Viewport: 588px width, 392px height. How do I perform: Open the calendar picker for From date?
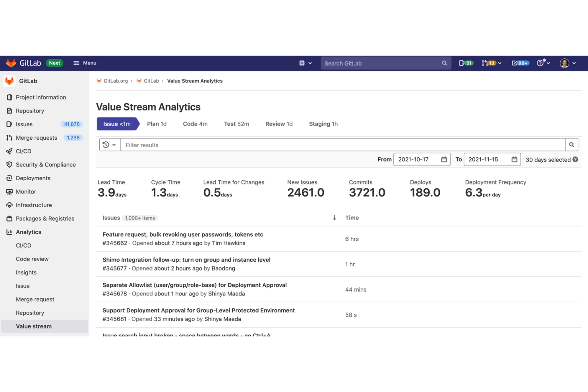444,159
